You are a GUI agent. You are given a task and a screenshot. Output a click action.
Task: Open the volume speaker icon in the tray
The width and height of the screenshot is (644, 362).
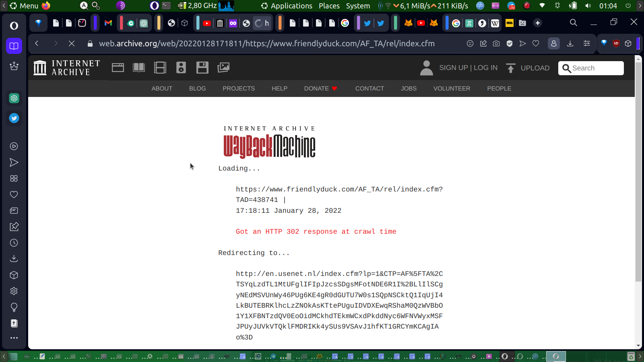(x=588, y=6)
